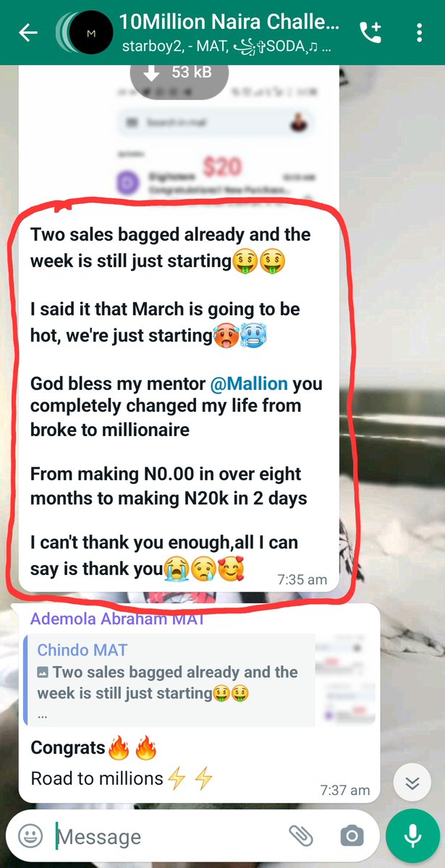This screenshot has height=868, width=445.
Task: Open the camera from message bar
Action: (x=352, y=837)
